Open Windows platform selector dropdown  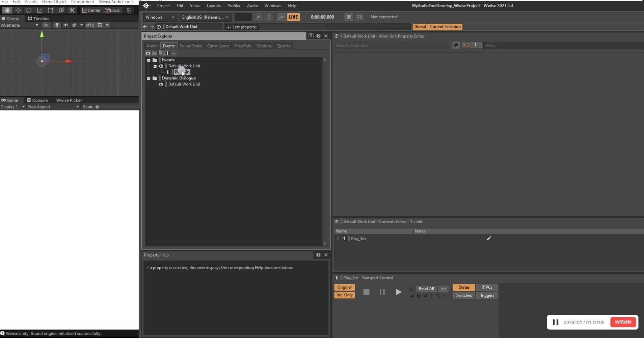click(x=160, y=17)
